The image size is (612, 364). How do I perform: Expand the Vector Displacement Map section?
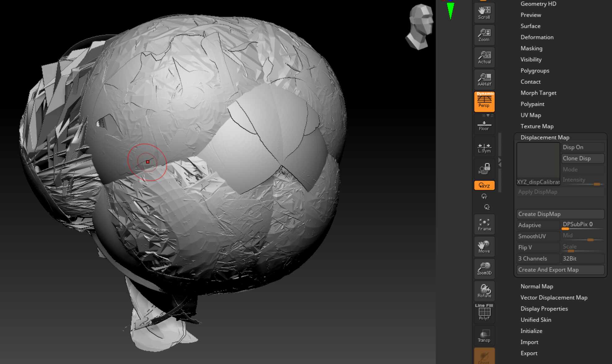554,298
